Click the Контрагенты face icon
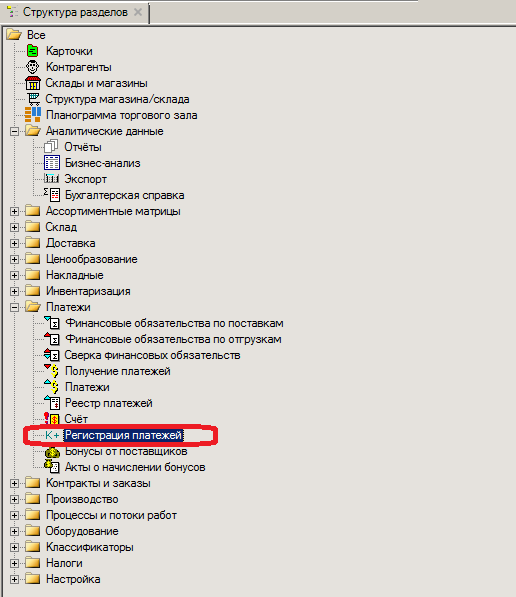 (33, 67)
